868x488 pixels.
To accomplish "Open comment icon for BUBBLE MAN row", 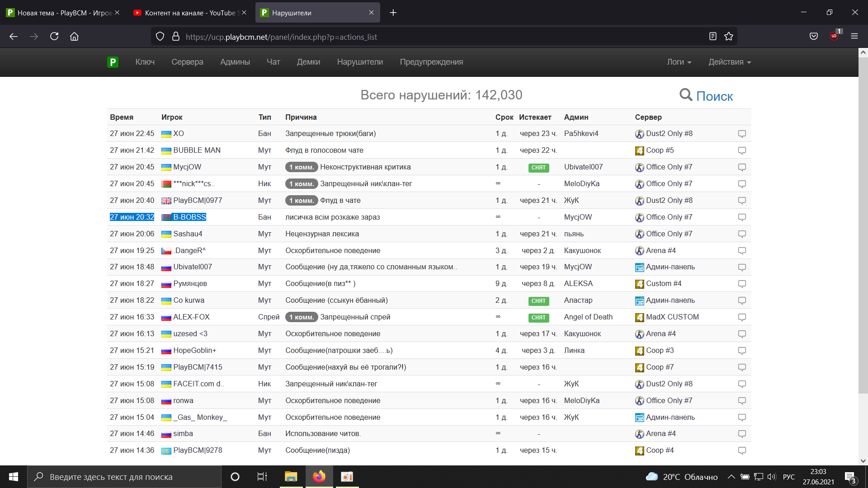I will tap(742, 150).
